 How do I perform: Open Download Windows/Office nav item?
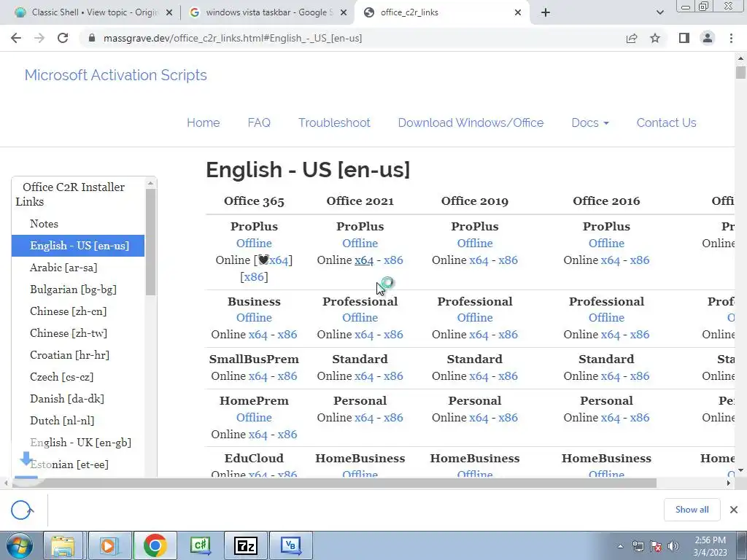tap(471, 122)
